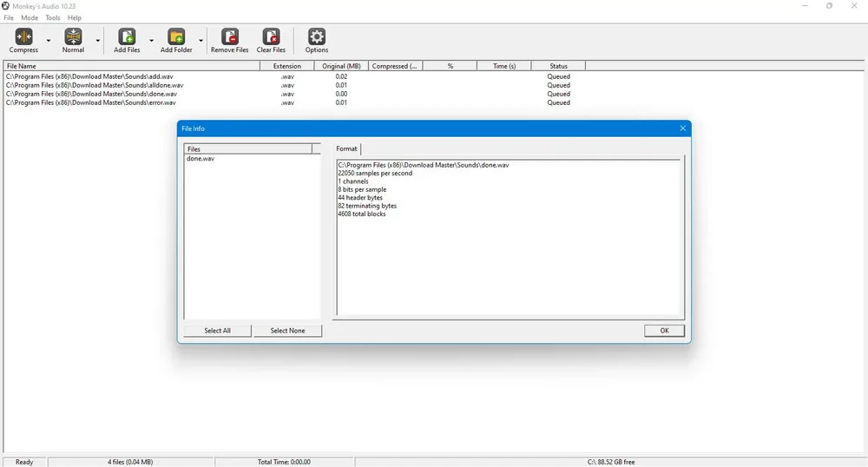Expand the Normal level dropdown arrow

(97, 41)
